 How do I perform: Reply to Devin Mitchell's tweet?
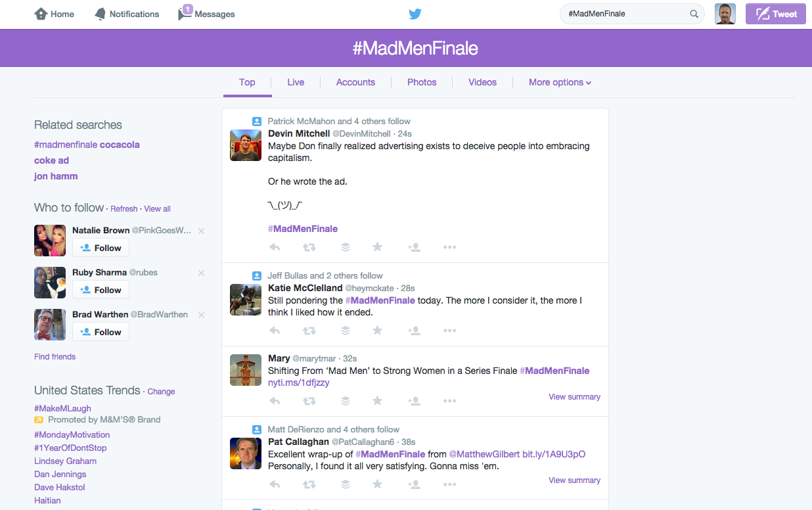coord(274,247)
